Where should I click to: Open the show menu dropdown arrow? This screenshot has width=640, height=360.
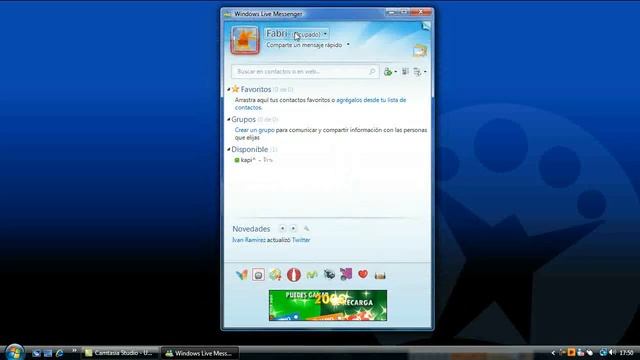coord(425,72)
